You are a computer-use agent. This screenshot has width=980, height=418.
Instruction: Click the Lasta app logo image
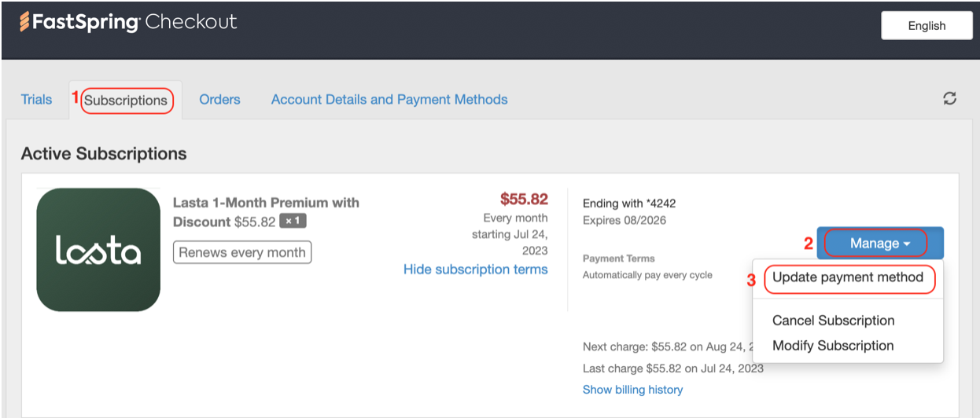98,250
